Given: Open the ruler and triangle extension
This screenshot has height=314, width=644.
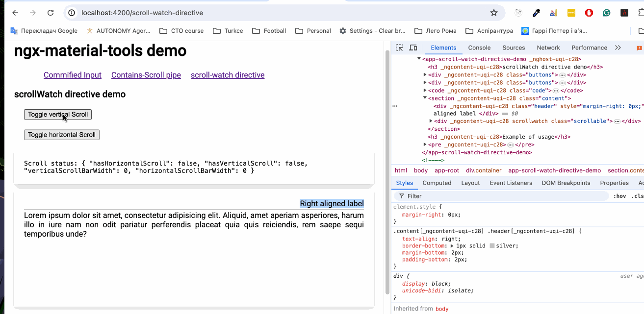Looking at the screenshot, I should (553, 13).
